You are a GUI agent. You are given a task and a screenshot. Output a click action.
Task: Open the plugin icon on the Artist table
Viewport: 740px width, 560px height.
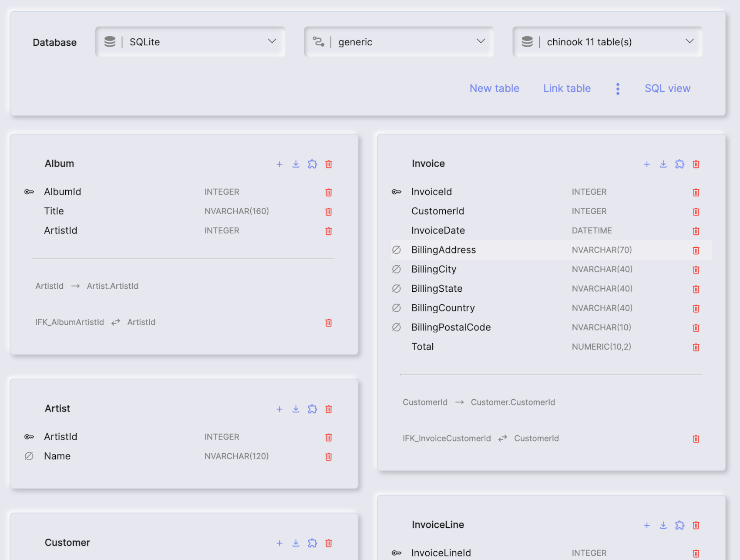(x=312, y=409)
